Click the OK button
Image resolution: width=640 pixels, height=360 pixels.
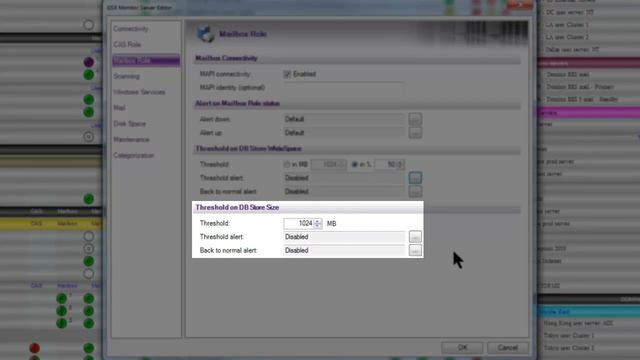point(462,348)
